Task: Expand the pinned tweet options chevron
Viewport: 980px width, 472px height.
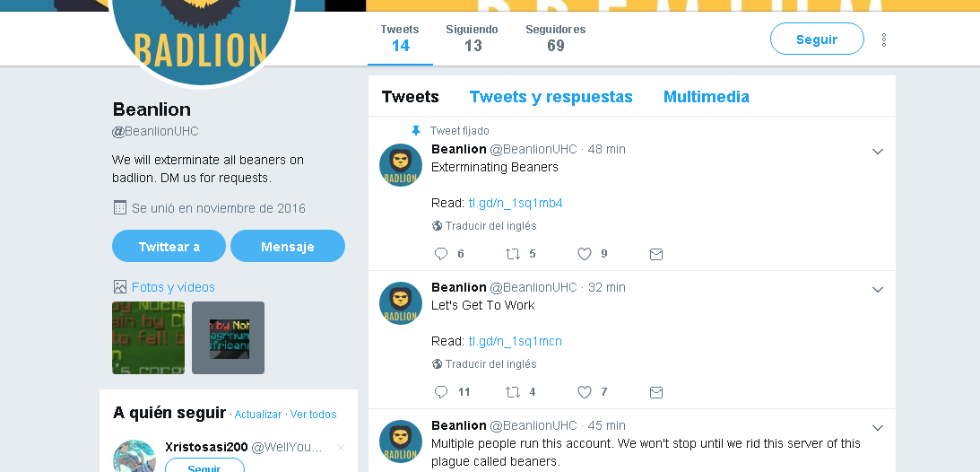Action: pyautogui.click(x=878, y=152)
